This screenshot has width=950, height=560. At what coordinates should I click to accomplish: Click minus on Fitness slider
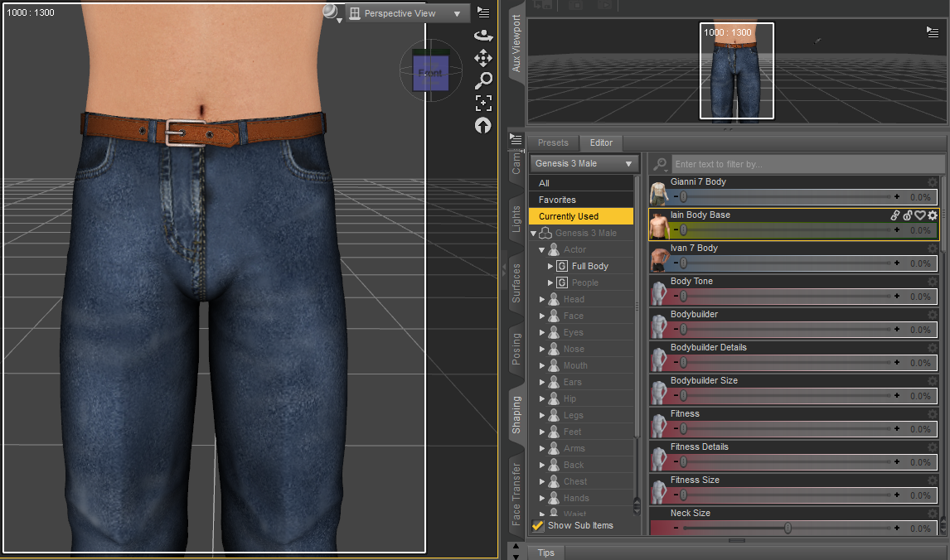tap(676, 428)
